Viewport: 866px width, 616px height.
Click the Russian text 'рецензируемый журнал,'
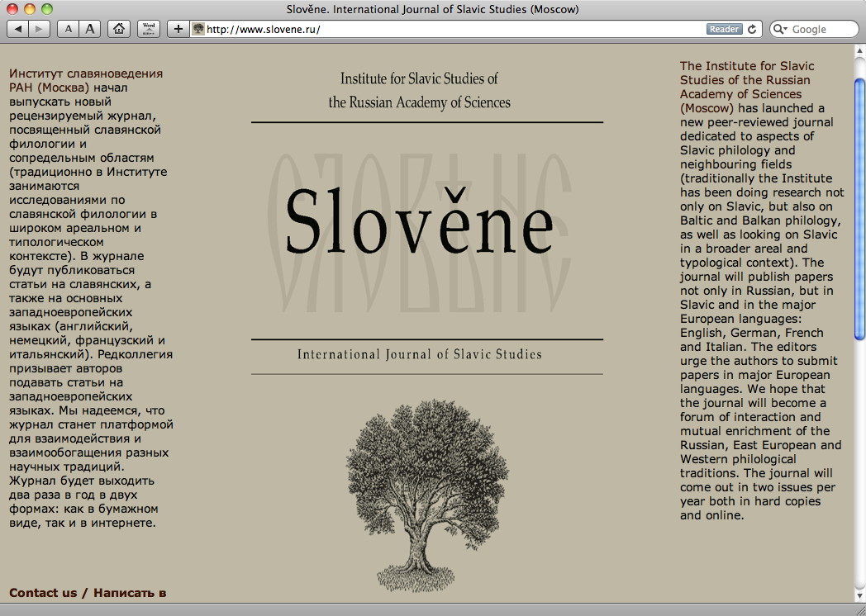[x=83, y=116]
